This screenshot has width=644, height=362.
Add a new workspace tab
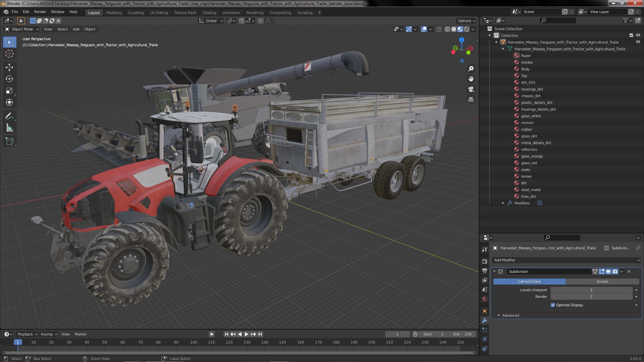319,13
